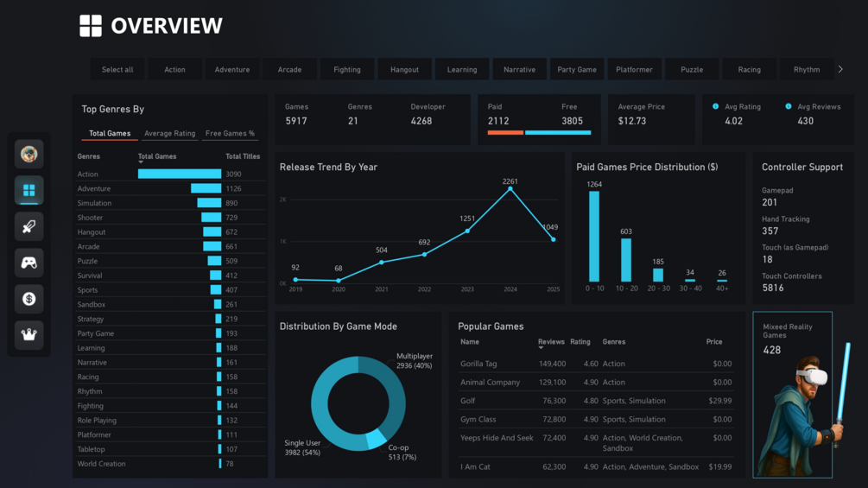Click the blue Free proportion bar
This screenshot has width=868, height=488.
click(558, 133)
